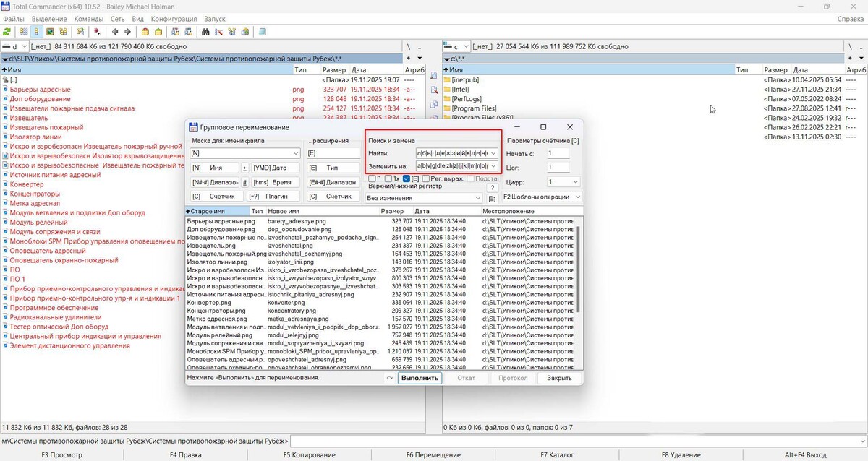Open 'F2 Шаблоны операции' dropdown
868x461 pixels.
(x=576, y=197)
